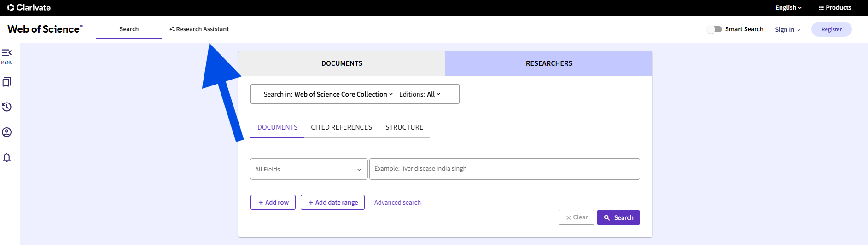Click the Register button
The width and height of the screenshot is (868, 245).
tap(832, 29)
